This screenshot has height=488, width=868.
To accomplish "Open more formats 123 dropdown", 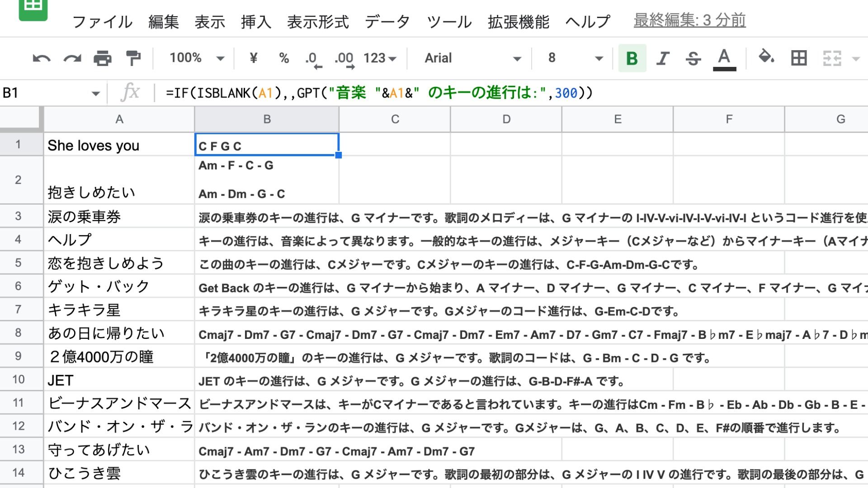I will pos(380,58).
